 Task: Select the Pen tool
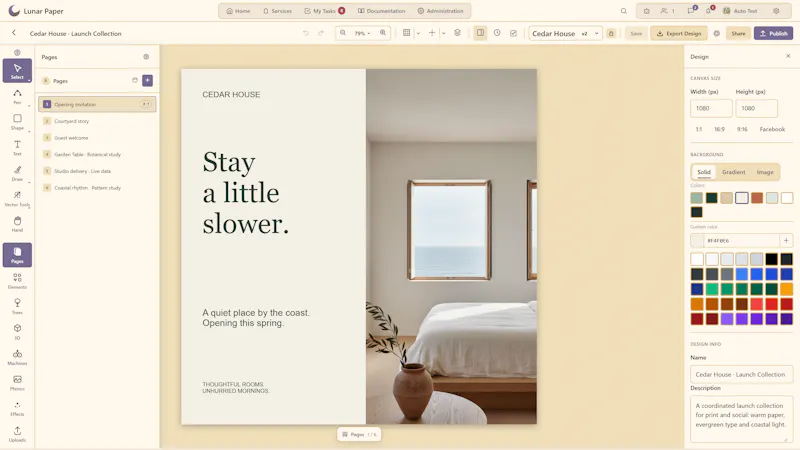(17, 96)
